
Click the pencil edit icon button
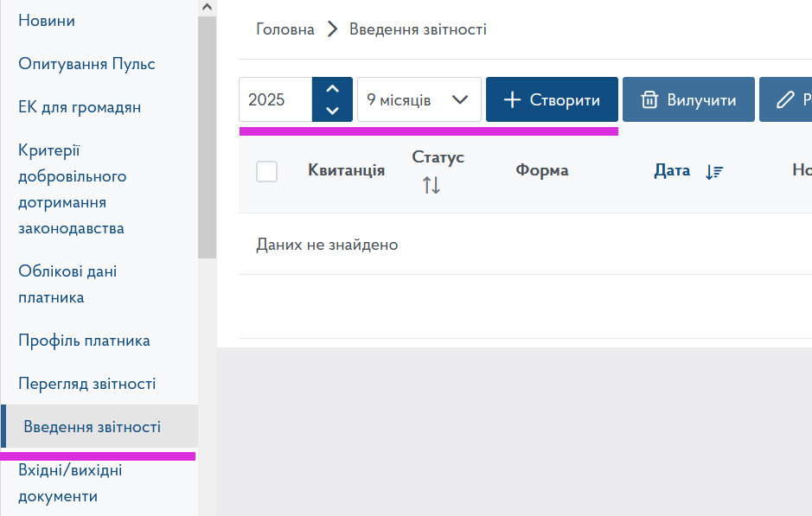pos(785,100)
